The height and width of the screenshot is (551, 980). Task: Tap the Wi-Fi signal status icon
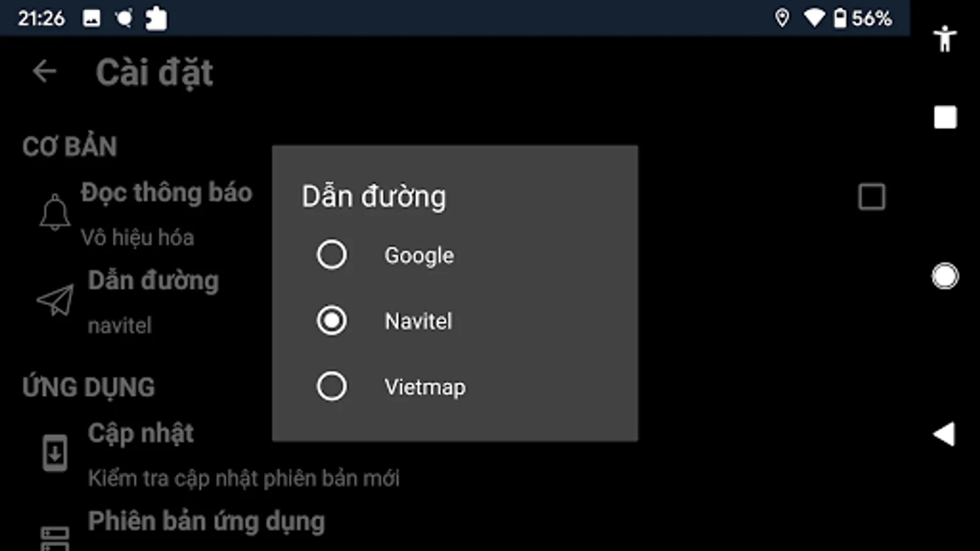(x=814, y=18)
